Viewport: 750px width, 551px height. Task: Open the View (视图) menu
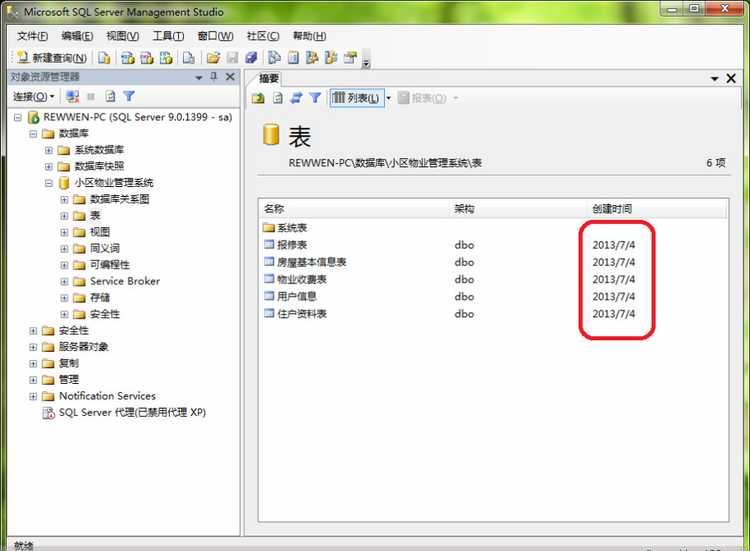click(x=123, y=36)
